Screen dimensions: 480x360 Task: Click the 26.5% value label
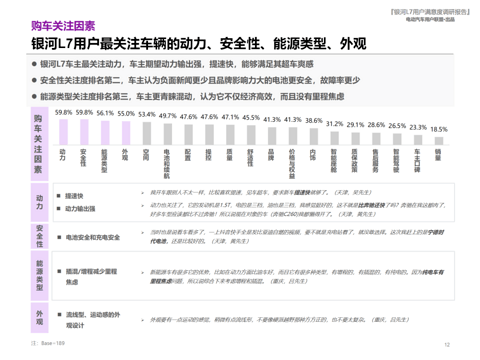coord(397,126)
